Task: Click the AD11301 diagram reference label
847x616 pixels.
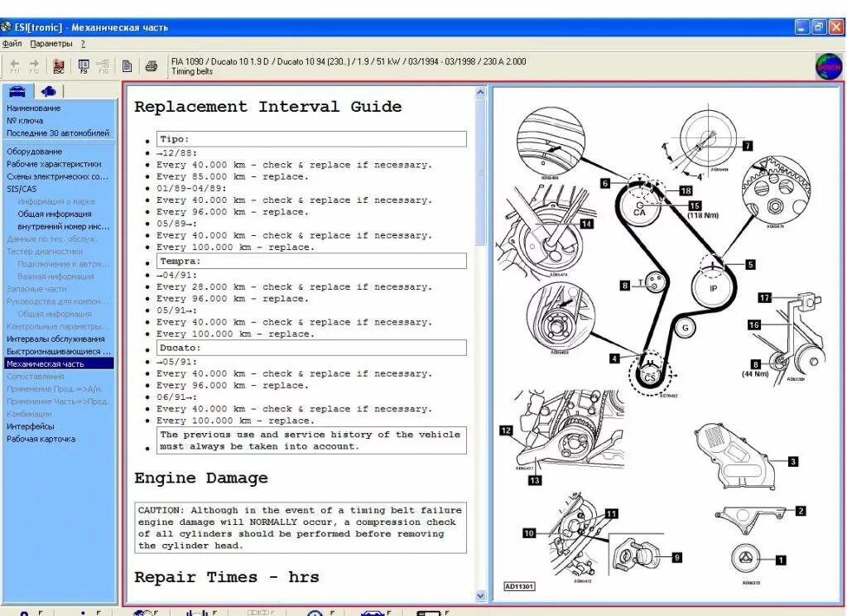Action: coord(519,586)
